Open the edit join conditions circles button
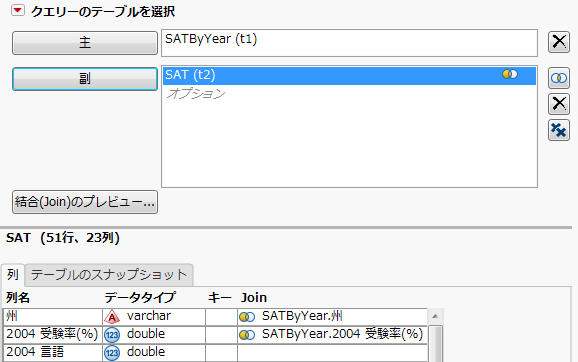The height and width of the screenshot is (362, 578). (x=559, y=78)
